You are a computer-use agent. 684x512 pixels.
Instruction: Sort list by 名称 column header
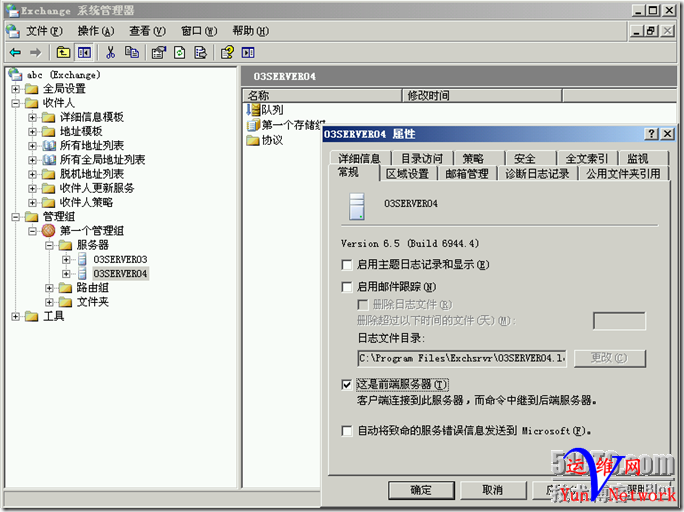tap(322, 96)
